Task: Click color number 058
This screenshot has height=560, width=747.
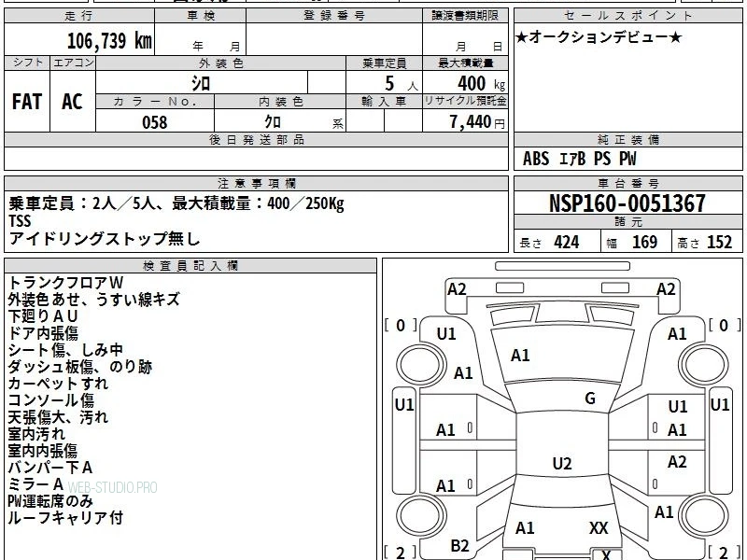Action: tap(155, 122)
